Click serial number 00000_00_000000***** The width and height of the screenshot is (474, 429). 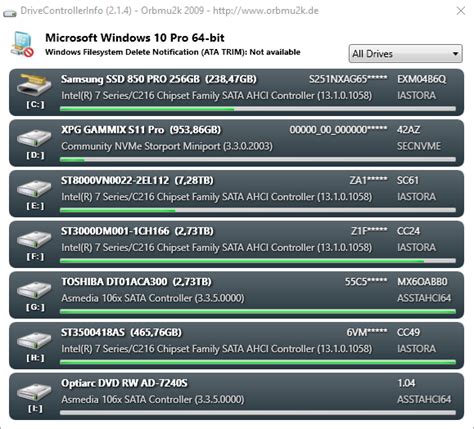tap(338, 130)
